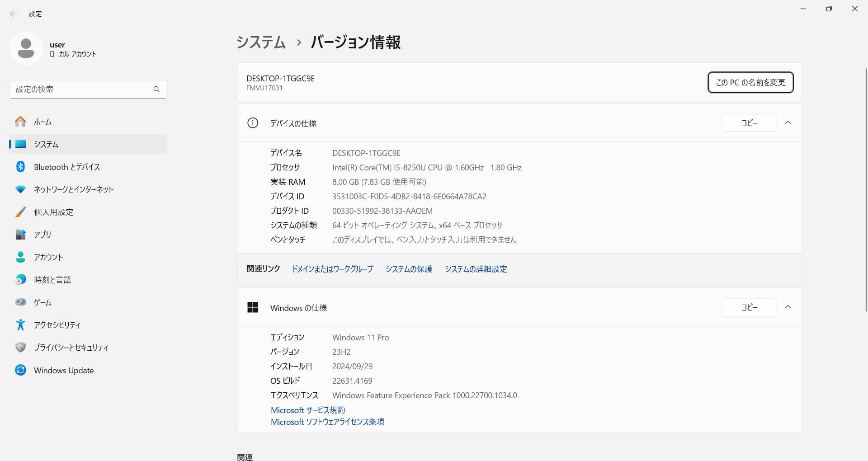
Task: Click the Bluetooth icon in sidebar
Action: click(20, 167)
